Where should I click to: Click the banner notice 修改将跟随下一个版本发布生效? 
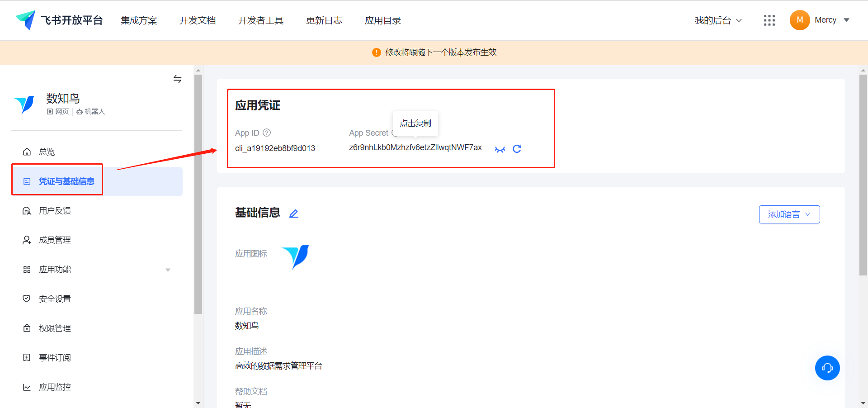[x=441, y=52]
